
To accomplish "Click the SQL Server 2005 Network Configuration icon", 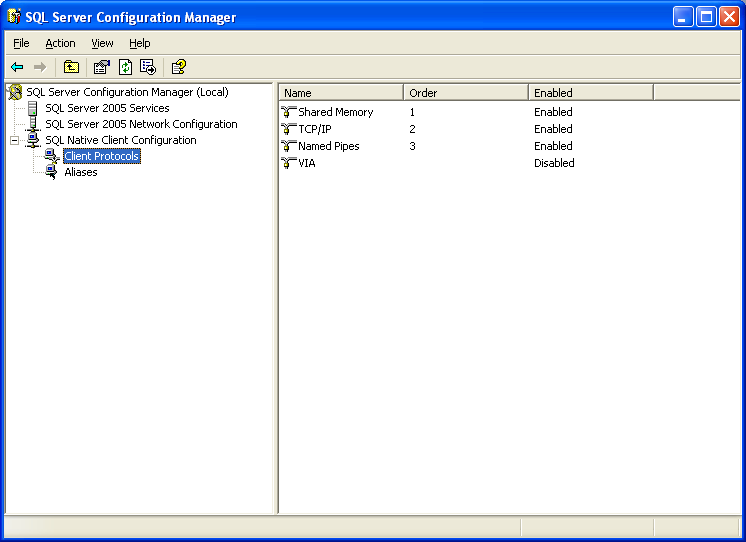I will click(33, 124).
